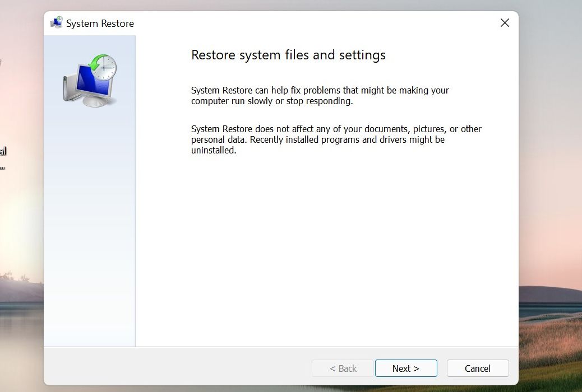The height and width of the screenshot is (392, 582).
Task: Cancel the System Restore wizard
Action: pos(477,368)
